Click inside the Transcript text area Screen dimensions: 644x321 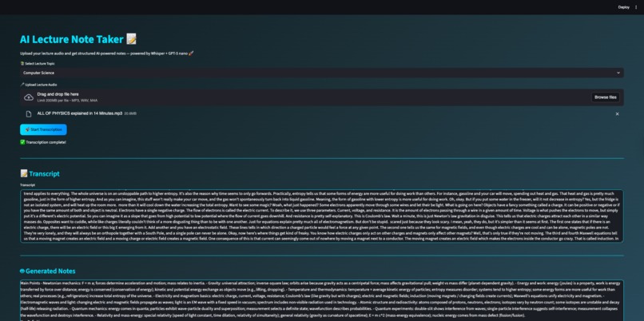321,216
